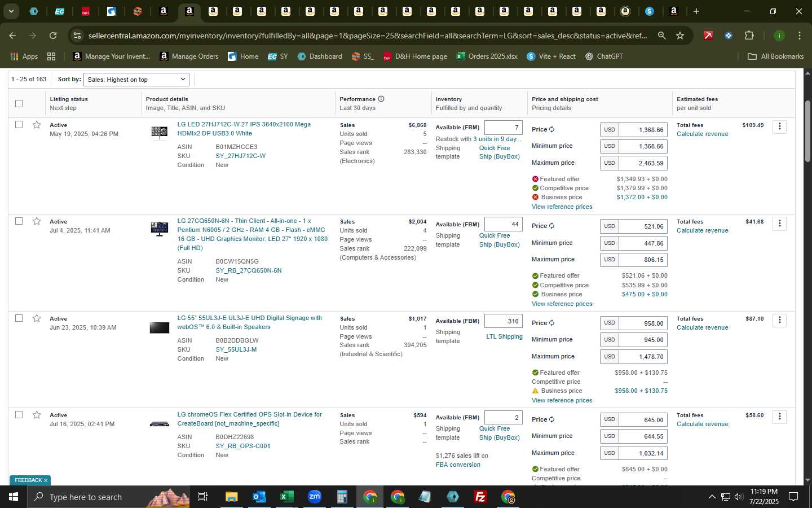This screenshot has height=508, width=812.
Task: Favorite the LG 27CQ650N-6N listing star
Action: pos(37,221)
